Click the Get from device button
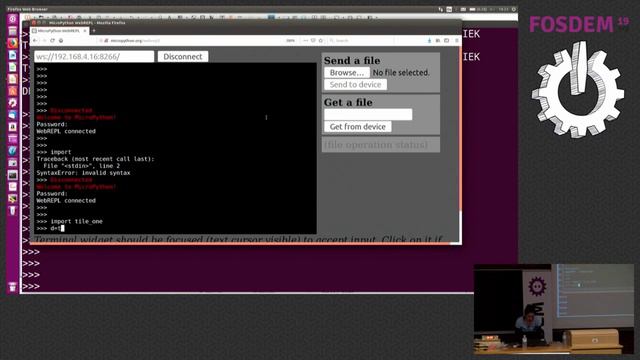Viewport: 640px width, 360px height. point(358,127)
